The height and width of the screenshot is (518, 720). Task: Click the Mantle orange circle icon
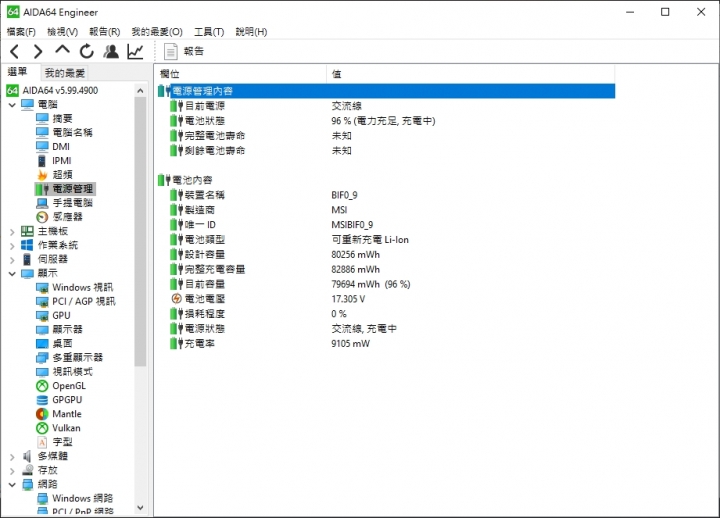(x=42, y=414)
